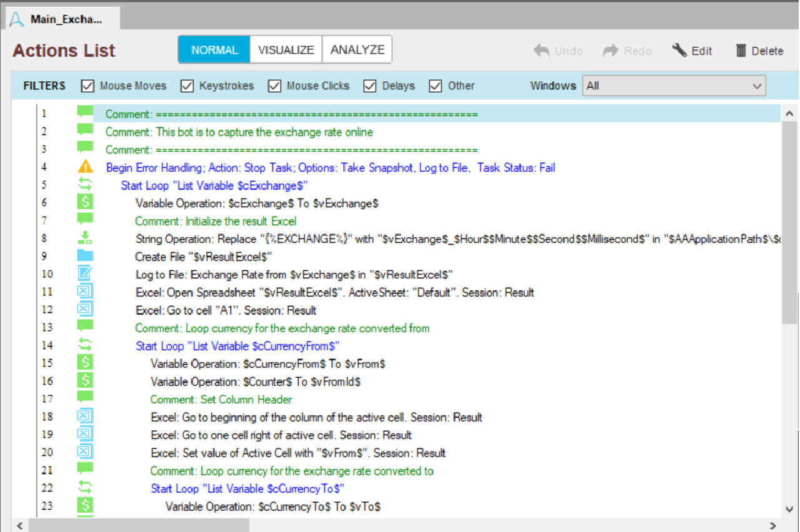This screenshot has width=800, height=532.
Task: Click the Log to File icon
Action: 85,274
